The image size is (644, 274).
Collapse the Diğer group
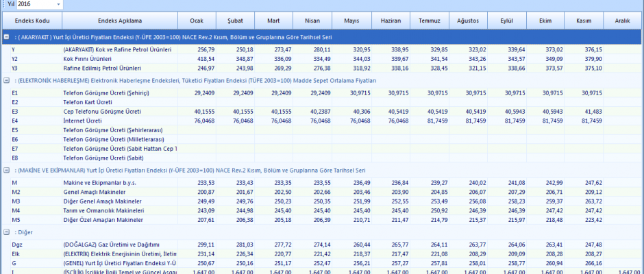5,232
